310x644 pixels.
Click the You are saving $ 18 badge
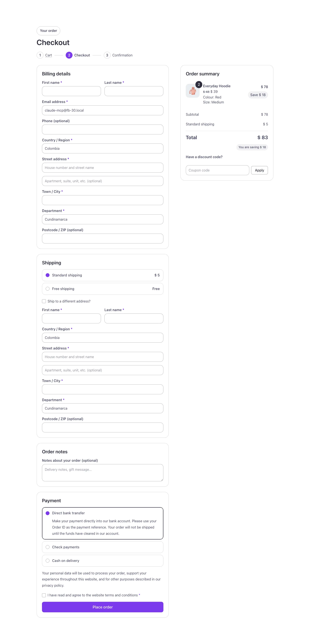coord(252,147)
